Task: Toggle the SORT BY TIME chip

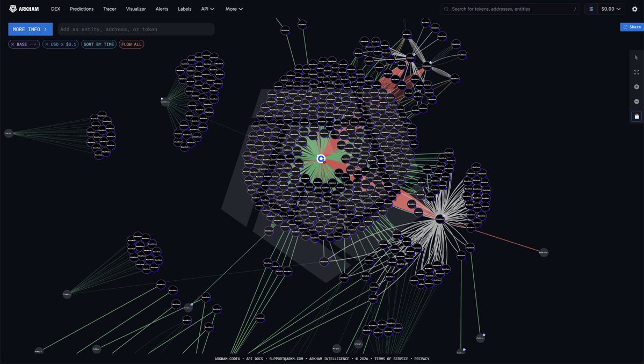Action: (x=99, y=45)
